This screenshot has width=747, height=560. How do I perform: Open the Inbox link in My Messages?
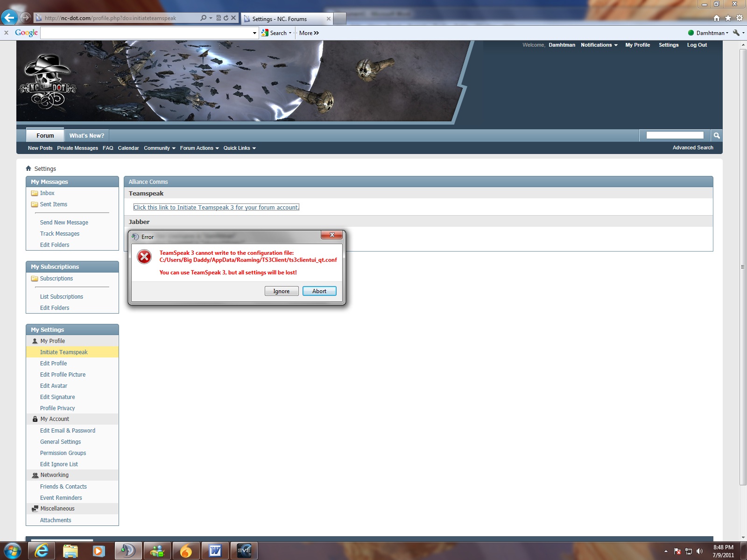[47, 193]
